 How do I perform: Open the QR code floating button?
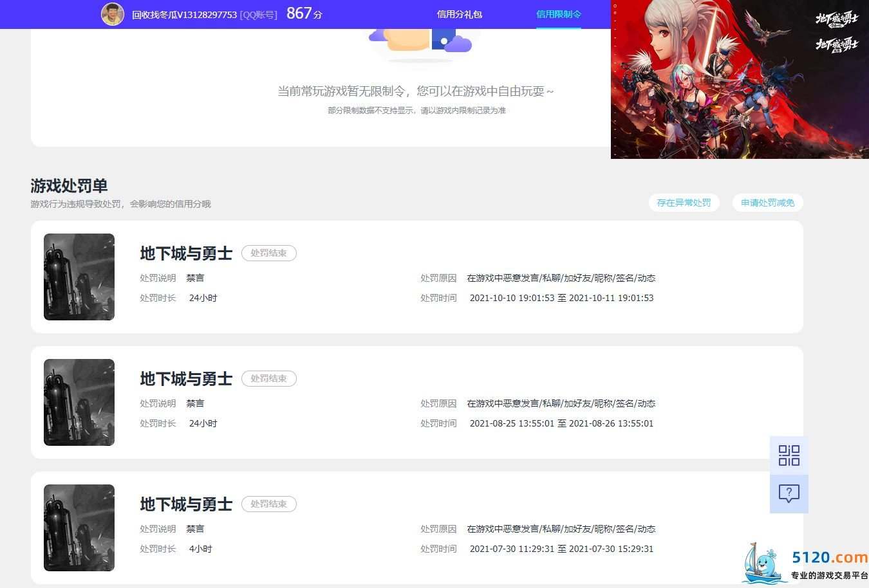click(x=789, y=455)
